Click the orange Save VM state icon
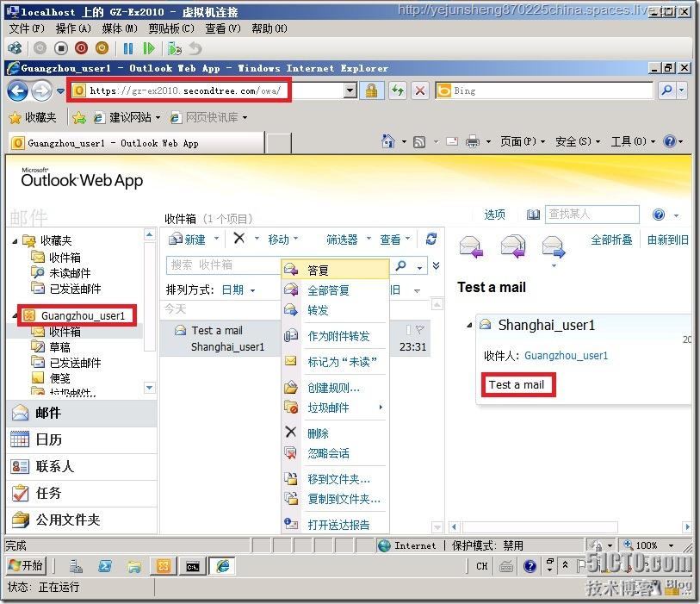This screenshot has width=700, height=604. click(102, 48)
